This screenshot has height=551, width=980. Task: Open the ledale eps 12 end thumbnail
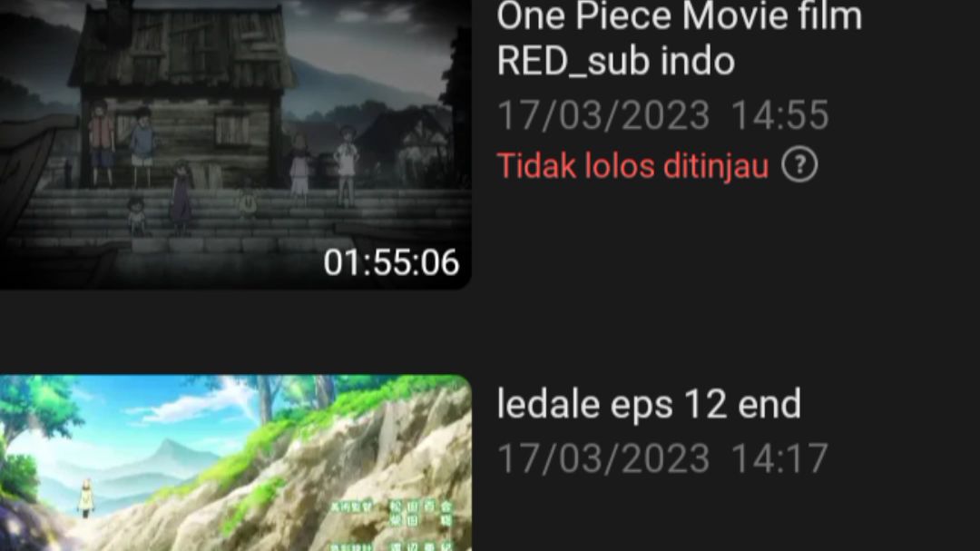(x=236, y=463)
